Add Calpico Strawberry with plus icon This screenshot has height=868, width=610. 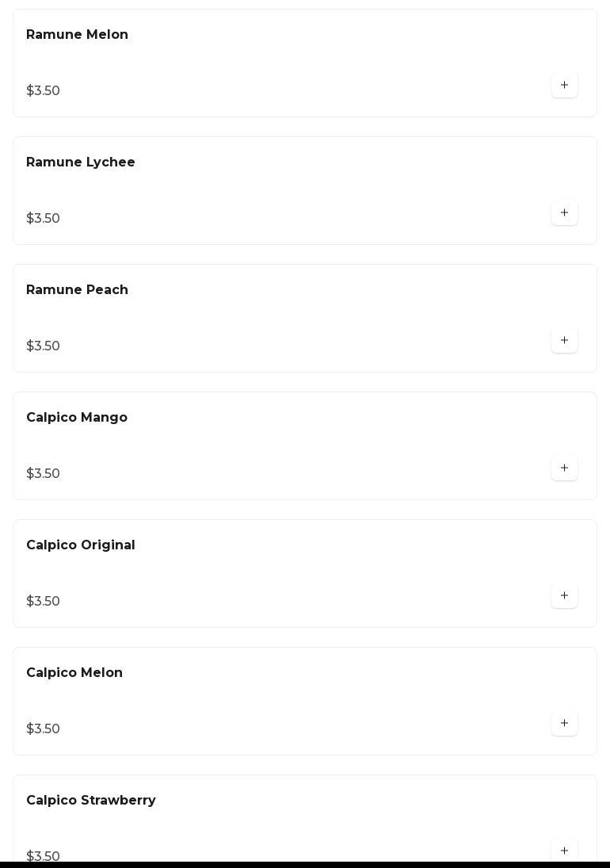coord(564,851)
